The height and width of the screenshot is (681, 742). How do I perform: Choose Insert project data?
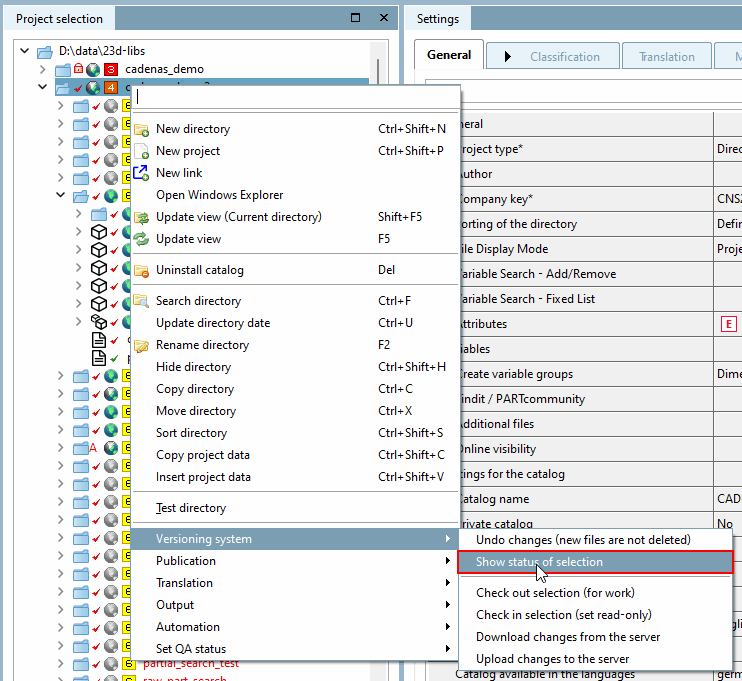(294, 477)
